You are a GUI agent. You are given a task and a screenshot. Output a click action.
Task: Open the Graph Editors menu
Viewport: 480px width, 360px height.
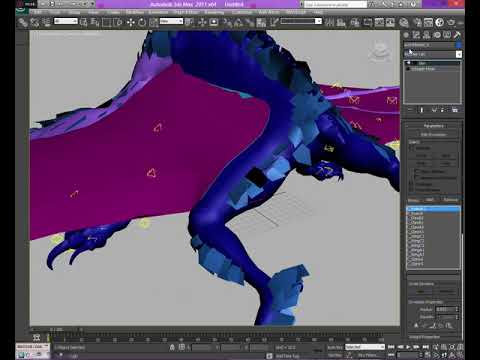[186, 12]
